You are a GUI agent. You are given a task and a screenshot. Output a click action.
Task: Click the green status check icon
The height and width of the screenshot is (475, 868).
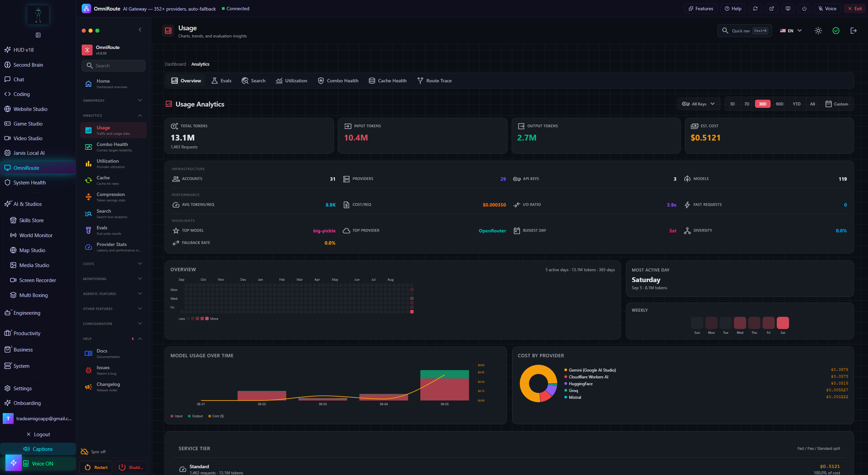click(836, 31)
